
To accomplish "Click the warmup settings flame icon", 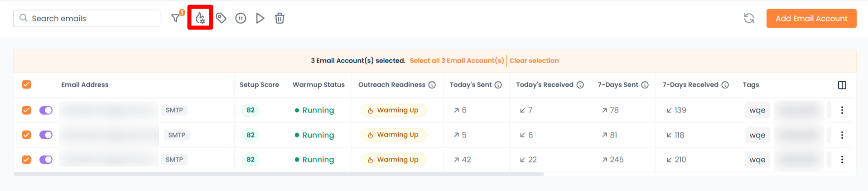I will pyautogui.click(x=200, y=18).
